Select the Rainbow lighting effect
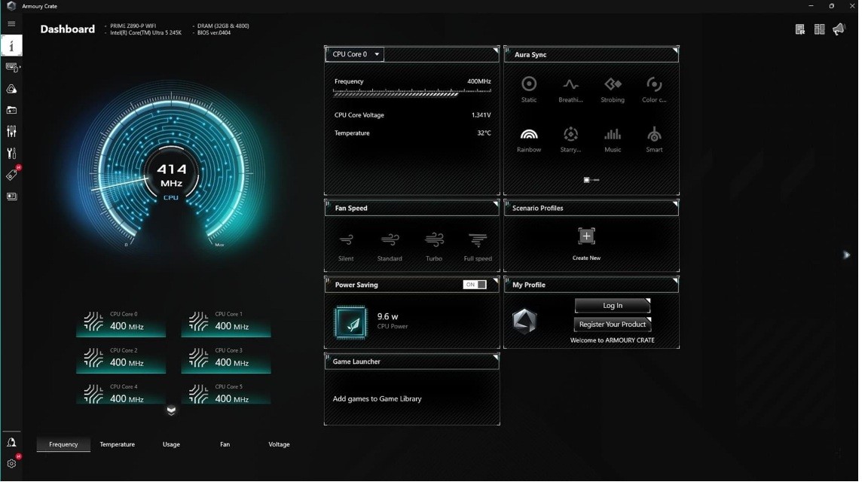868x488 pixels. click(x=529, y=140)
